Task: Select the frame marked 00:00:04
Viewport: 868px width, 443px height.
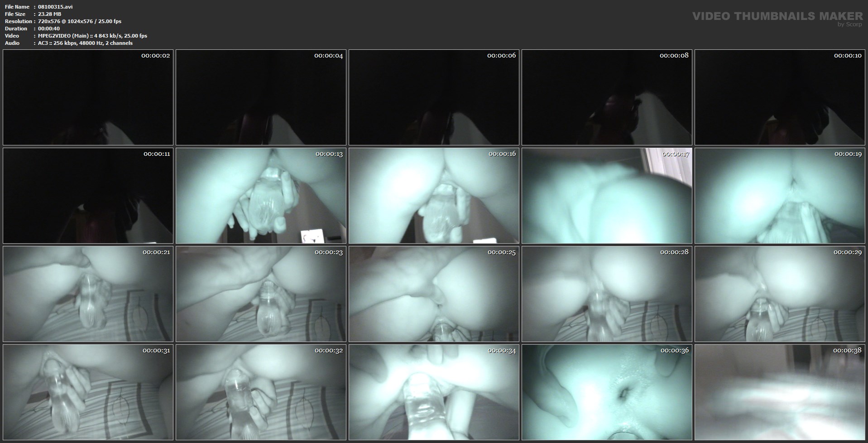Action: (261, 97)
